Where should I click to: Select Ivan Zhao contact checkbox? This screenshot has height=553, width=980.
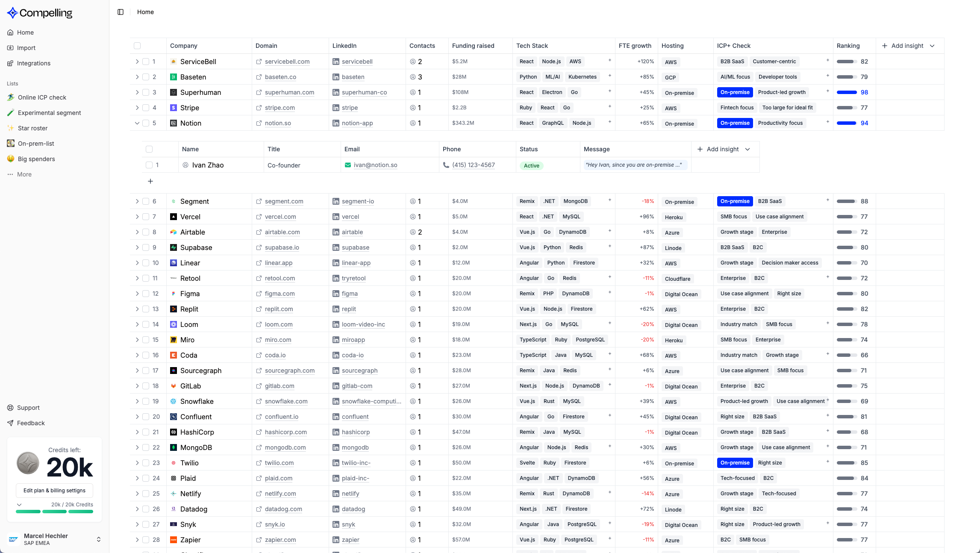pos(149,165)
